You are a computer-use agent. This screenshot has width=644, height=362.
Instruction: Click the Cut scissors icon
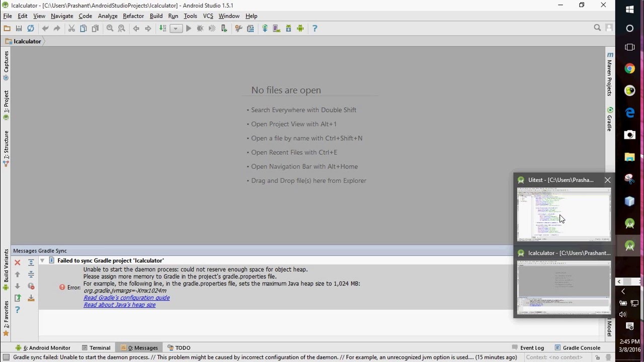pyautogui.click(x=71, y=29)
